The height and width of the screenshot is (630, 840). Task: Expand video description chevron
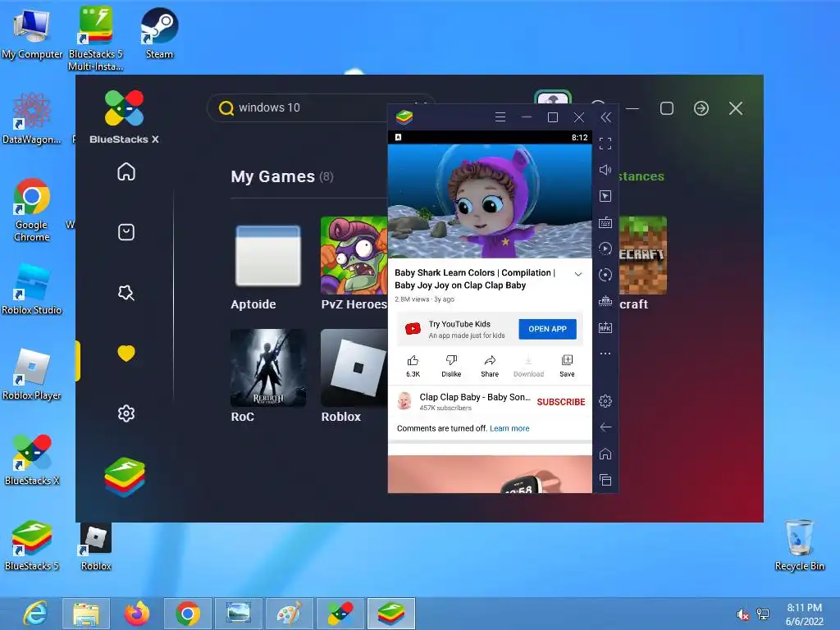tap(578, 274)
